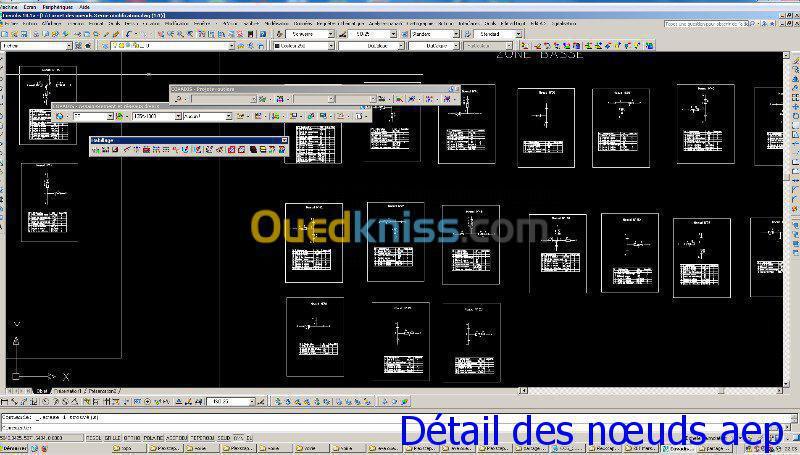Toggle ORTHO mode in the status bar
The width and height of the screenshot is (800, 455).
[132, 438]
